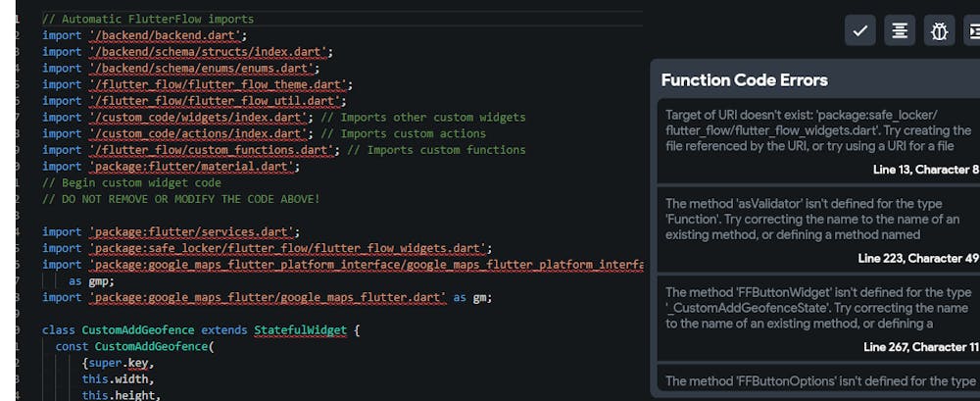Click the checkmark save code icon
The height and width of the screenshot is (401, 980).
860,30
